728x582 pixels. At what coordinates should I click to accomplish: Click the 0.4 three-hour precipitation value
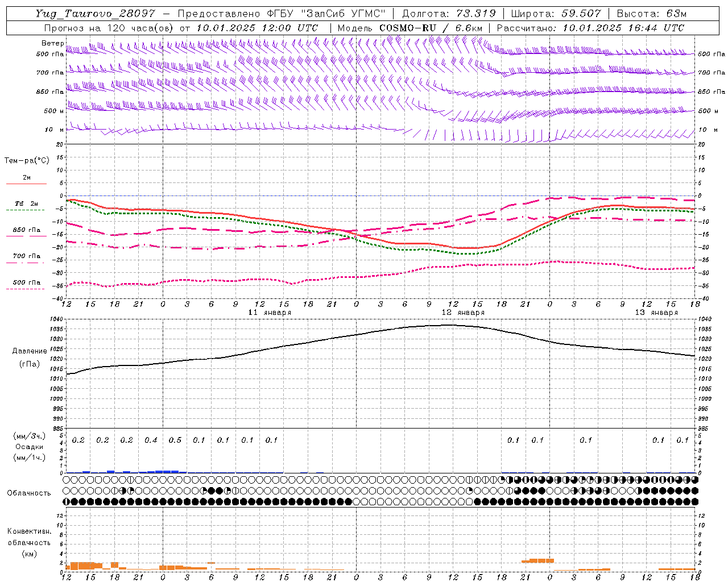pyautogui.click(x=151, y=440)
